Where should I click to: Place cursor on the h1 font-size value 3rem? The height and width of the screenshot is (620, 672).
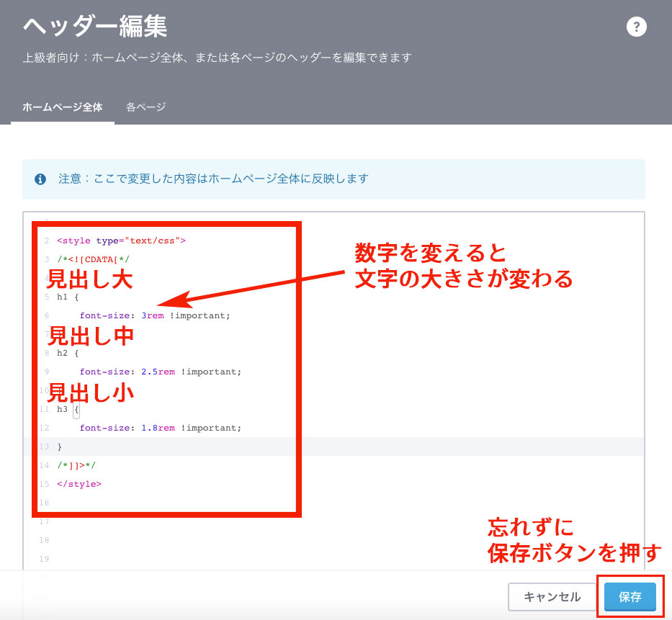tap(152, 315)
